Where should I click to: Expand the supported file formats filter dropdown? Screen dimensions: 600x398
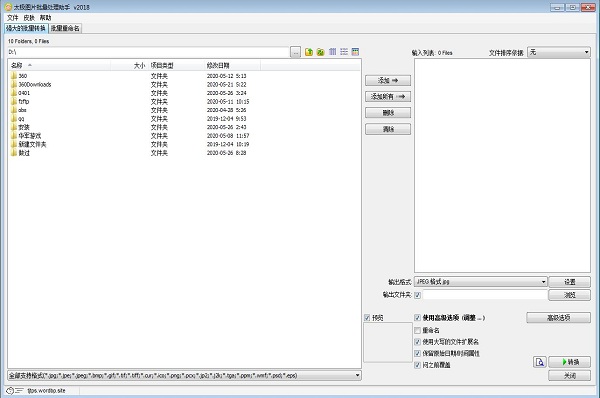[x=184, y=375]
